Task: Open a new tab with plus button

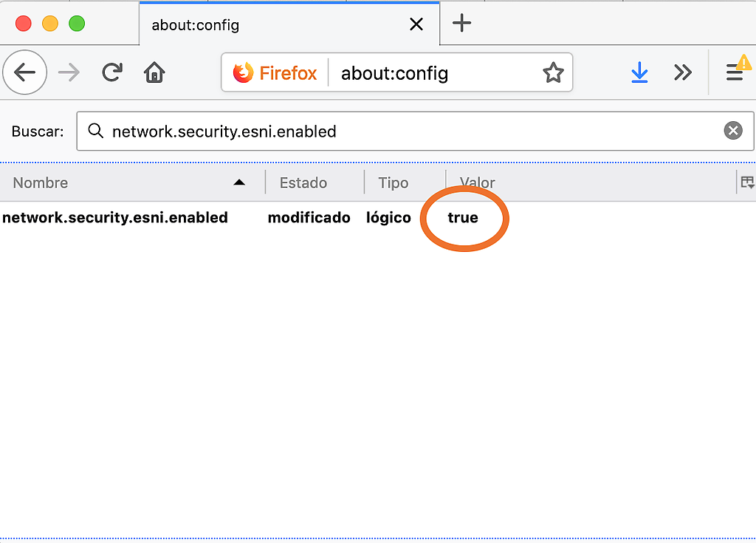Action: [x=461, y=24]
